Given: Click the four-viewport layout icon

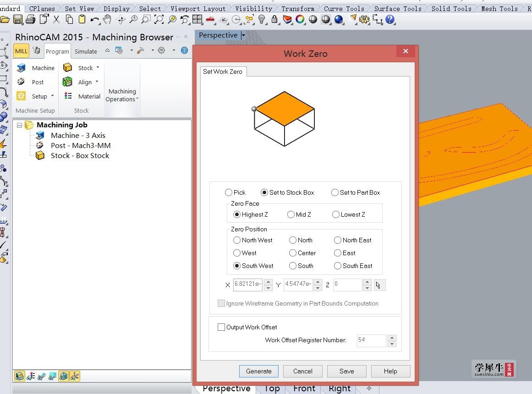Looking at the screenshot, I should (x=197, y=19).
